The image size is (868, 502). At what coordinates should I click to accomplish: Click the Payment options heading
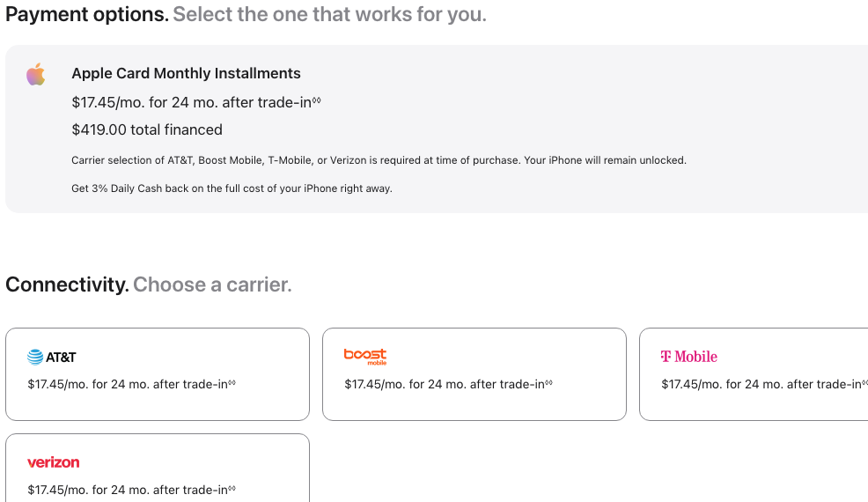point(86,14)
